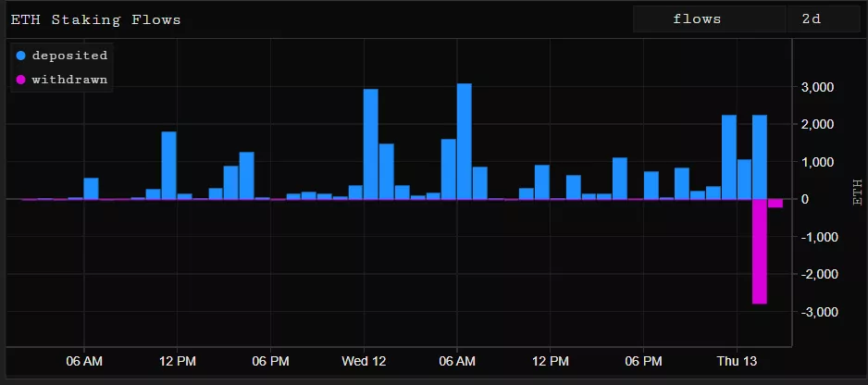Click the 1,000 y-axis label
868x385 pixels.
pyautogui.click(x=817, y=162)
